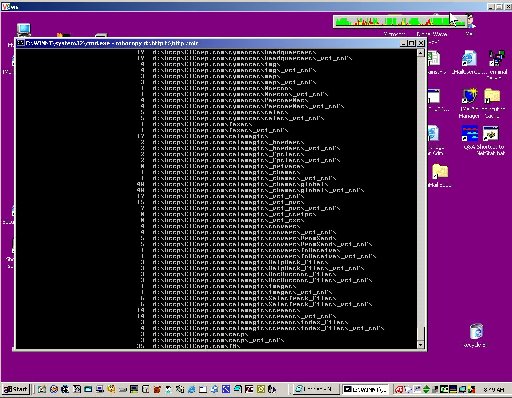Switch to the Internet Explorer taskbar button
512x398 pixels.
coord(316,389)
